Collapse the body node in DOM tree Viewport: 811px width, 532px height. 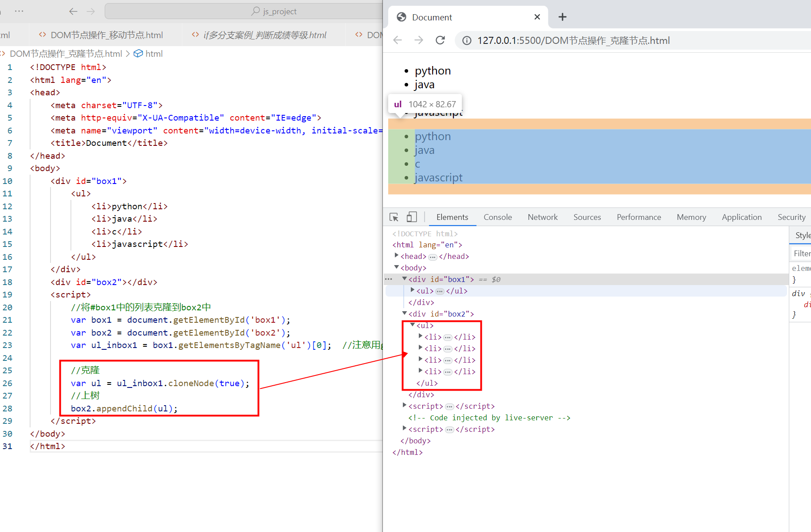point(397,267)
